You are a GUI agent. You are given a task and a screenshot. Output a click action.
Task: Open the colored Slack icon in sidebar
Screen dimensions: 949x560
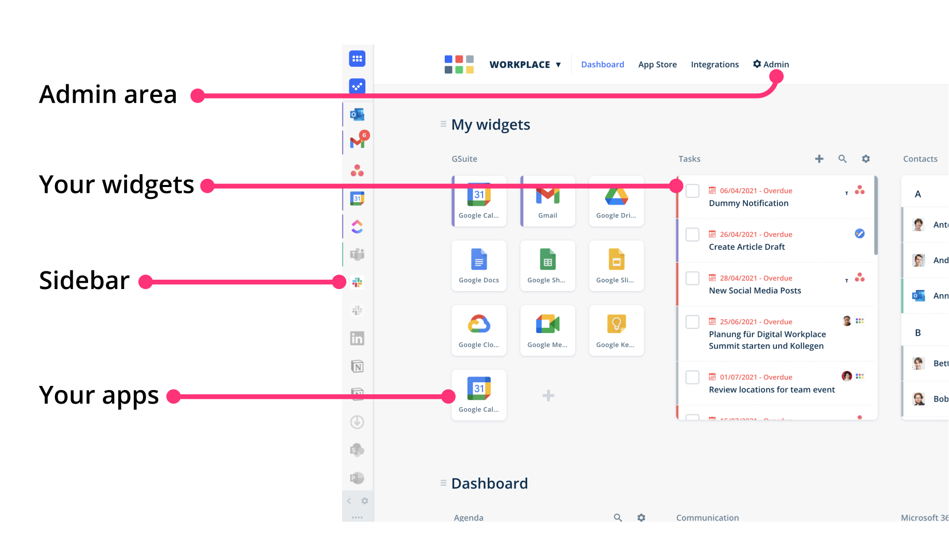(357, 282)
